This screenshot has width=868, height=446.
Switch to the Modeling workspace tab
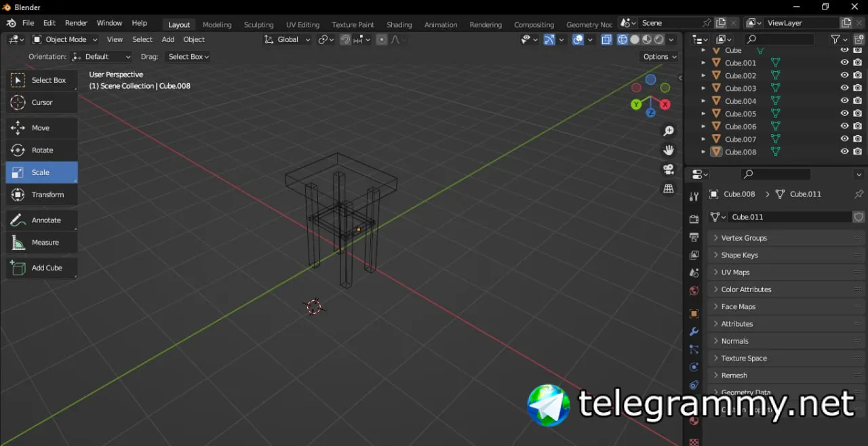217,24
